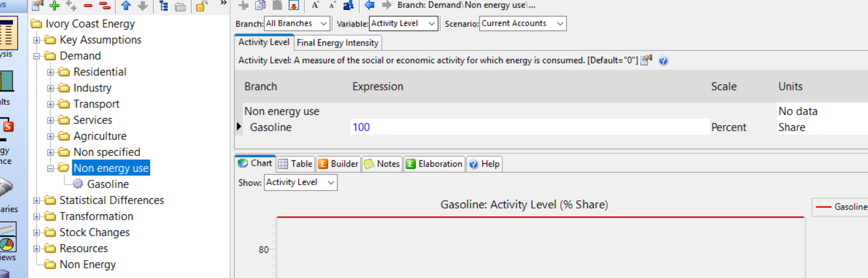Screen dimensions: 868x278
Task: Click the blue back arrow icon
Action: (369, 5)
